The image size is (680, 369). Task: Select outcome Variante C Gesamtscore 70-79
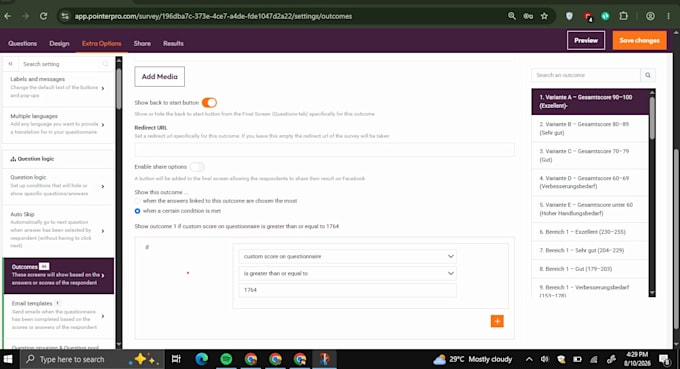point(590,155)
